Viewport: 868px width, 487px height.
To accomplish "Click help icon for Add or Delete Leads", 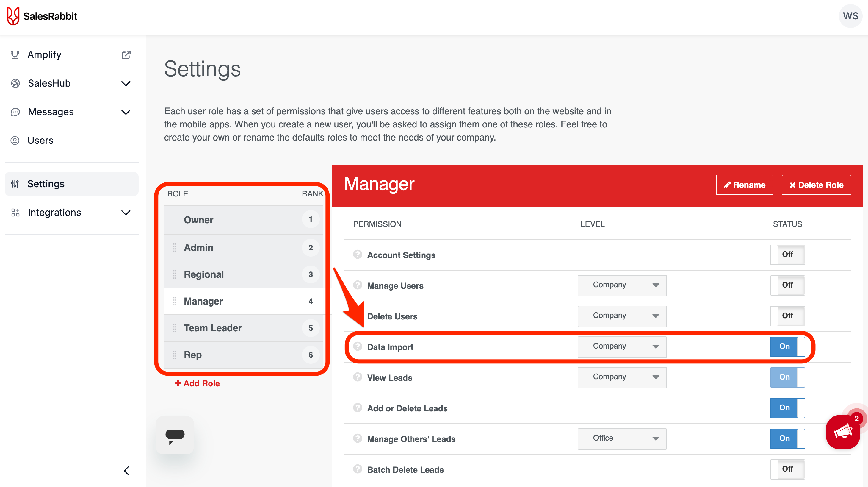I will coord(357,408).
